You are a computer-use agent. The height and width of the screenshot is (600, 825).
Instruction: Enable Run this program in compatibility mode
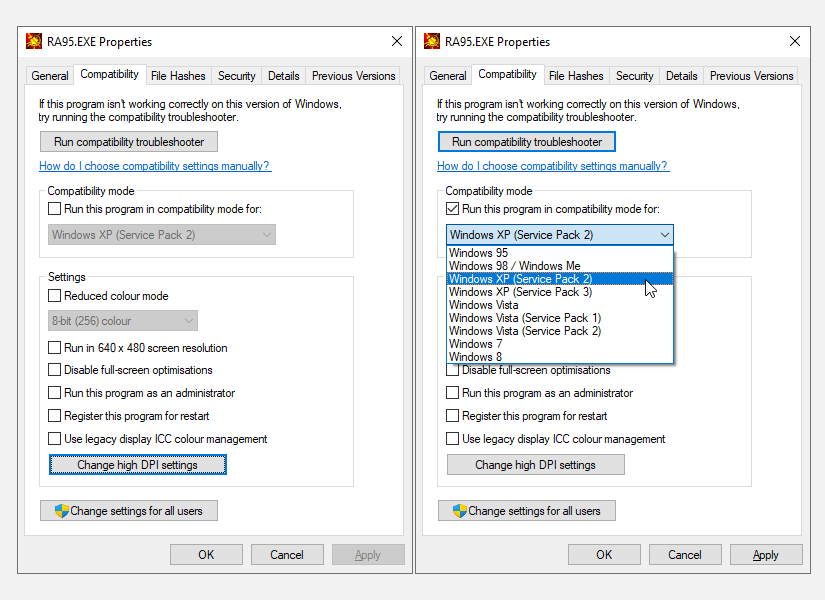452,209
